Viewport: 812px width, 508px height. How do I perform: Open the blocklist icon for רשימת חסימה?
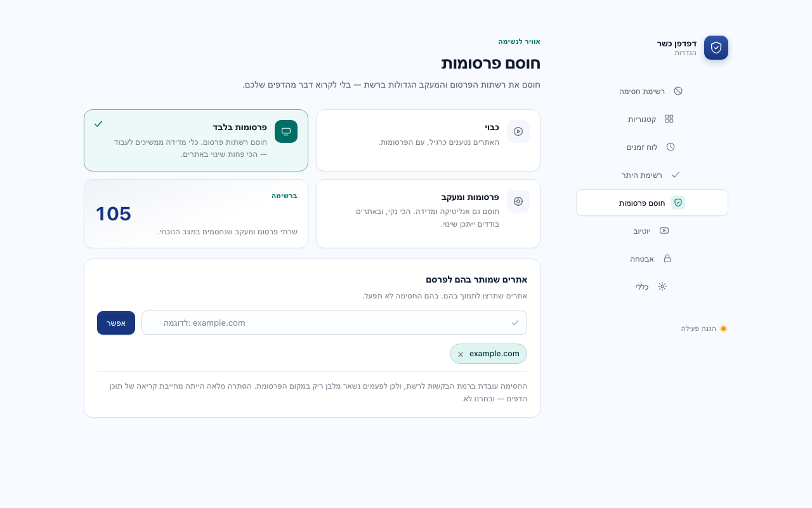[678, 91]
